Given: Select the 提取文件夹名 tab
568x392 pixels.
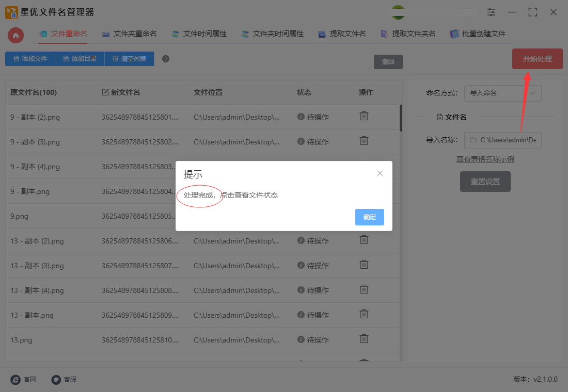Looking at the screenshot, I should point(408,34).
